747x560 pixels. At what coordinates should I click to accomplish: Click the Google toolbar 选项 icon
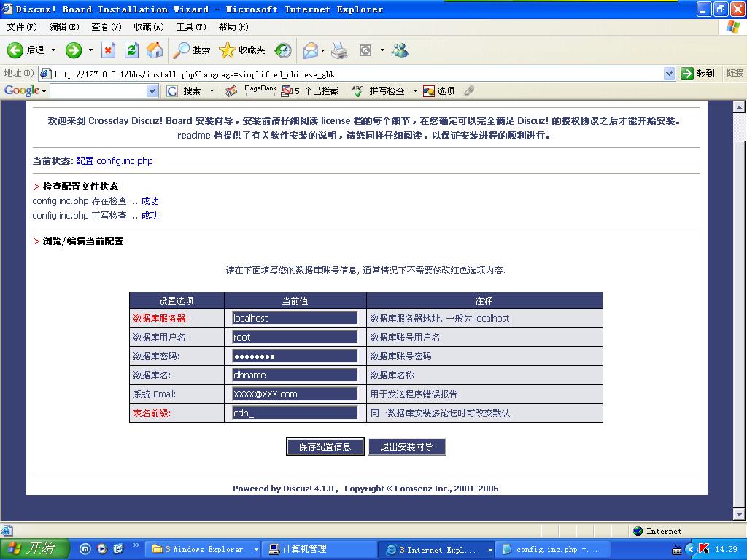(439, 91)
